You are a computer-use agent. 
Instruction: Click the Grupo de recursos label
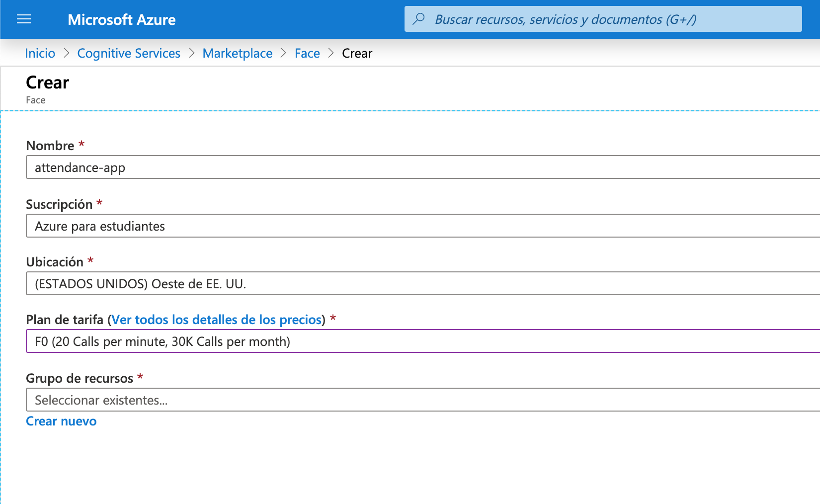[x=80, y=378]
